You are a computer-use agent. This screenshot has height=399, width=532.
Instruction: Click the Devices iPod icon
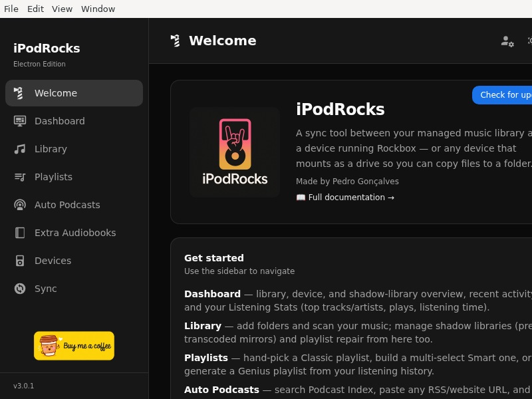pyautogui.click(x=20, y=261)
